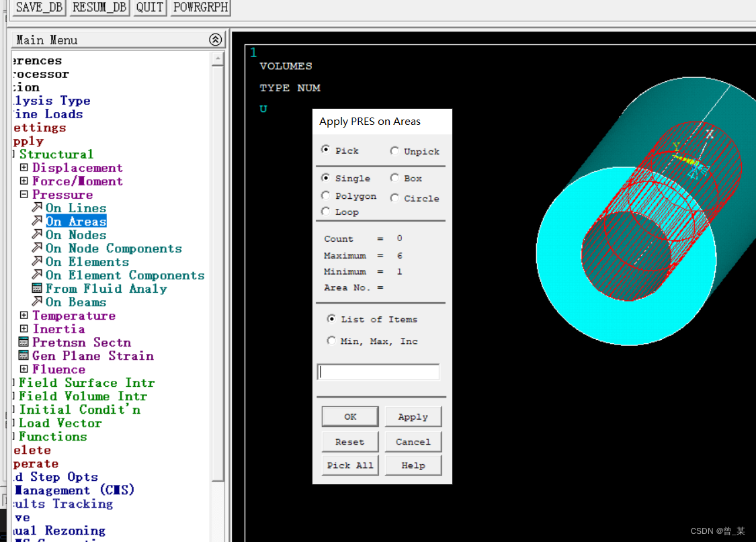756x542 pixels.
Task: Expand the Displacement tree node
Action: click(x=24, y=168)
